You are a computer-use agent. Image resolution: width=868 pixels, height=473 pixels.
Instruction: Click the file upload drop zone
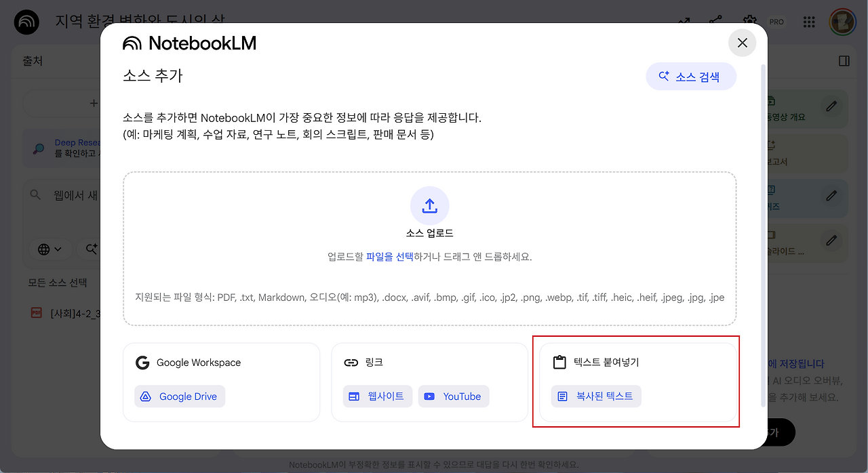click(430, 249)
